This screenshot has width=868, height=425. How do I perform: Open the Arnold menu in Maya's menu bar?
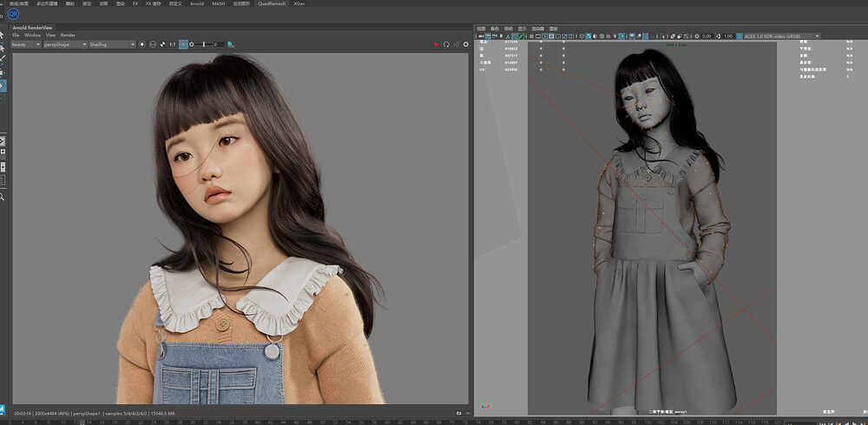click(196, 3)
